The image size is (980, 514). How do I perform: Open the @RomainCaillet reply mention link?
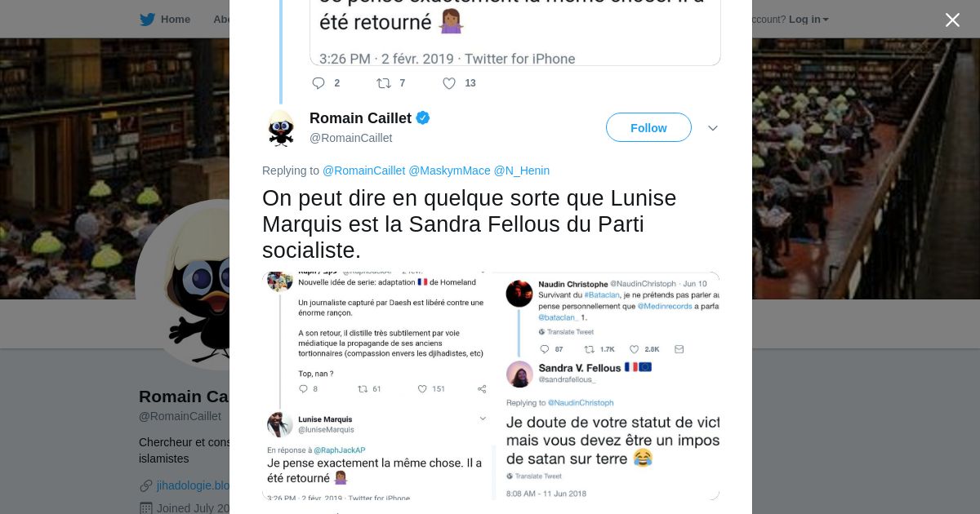363,171
